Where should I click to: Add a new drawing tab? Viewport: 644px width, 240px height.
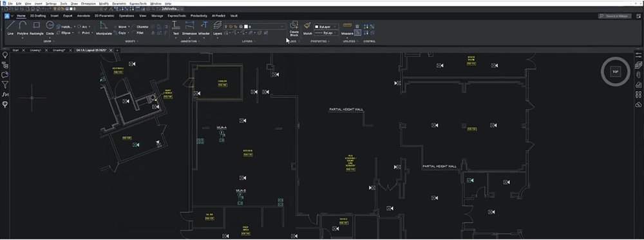tap(117, 50)
